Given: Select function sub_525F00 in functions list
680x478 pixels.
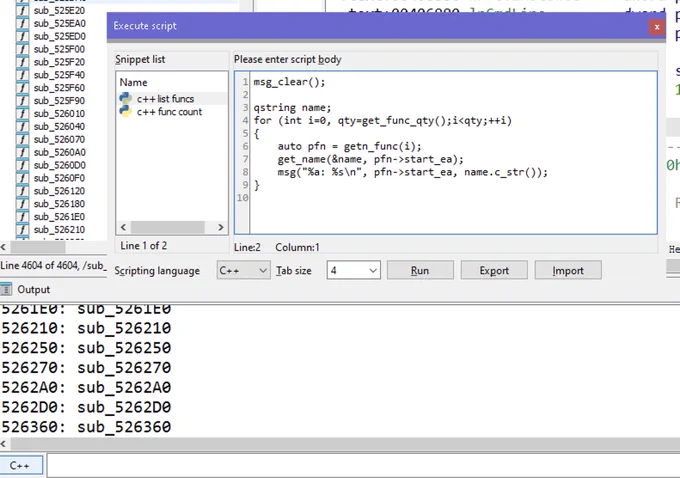Looking at the screenshot, I should click(x=59, y=49).
